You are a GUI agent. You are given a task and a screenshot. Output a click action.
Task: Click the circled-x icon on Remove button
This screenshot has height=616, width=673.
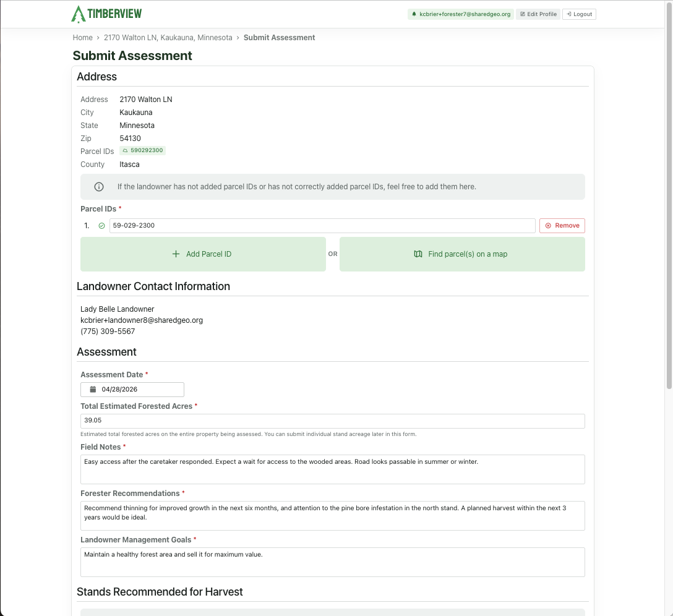click(x=548, y=226)
